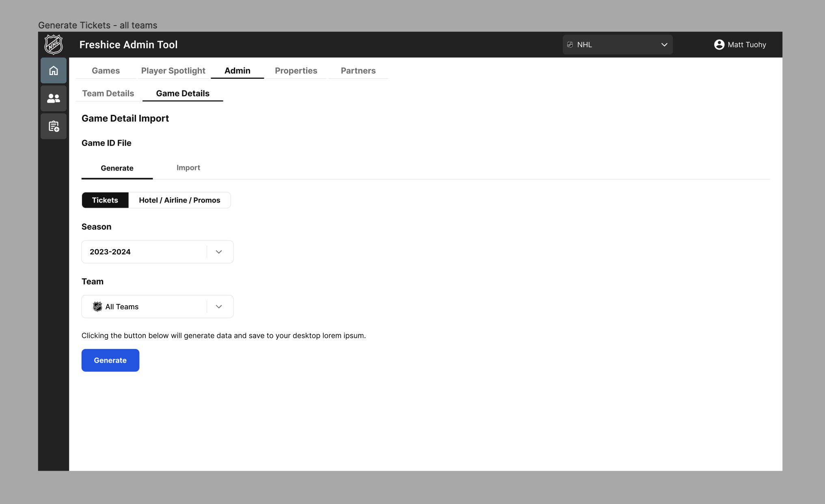This screenshot has height=504, width=825.
Task: Select the Team Details sub-tab
Action: 108,93
